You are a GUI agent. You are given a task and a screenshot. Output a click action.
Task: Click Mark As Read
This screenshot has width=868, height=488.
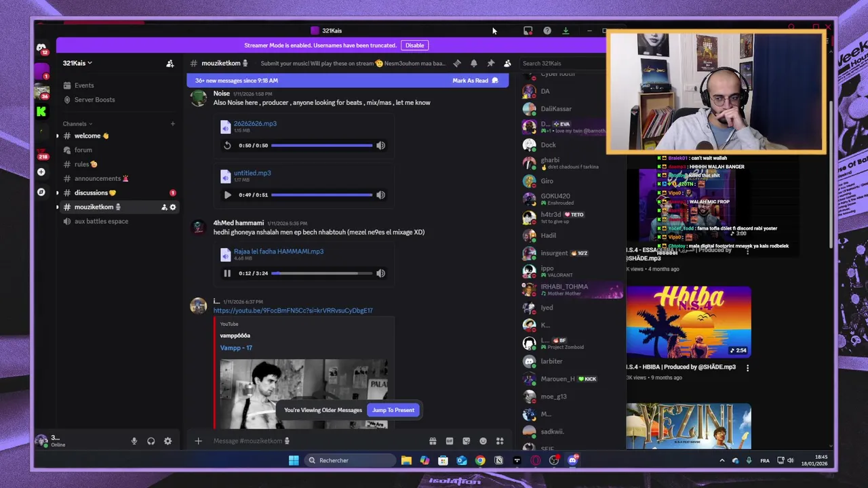(x=475, y=81)
